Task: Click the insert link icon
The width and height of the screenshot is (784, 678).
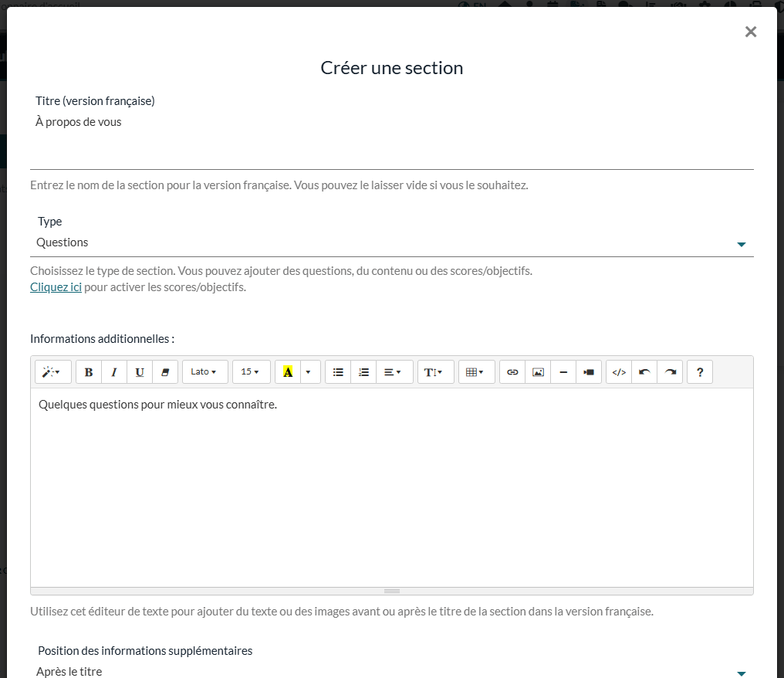Action: point(512,371)
